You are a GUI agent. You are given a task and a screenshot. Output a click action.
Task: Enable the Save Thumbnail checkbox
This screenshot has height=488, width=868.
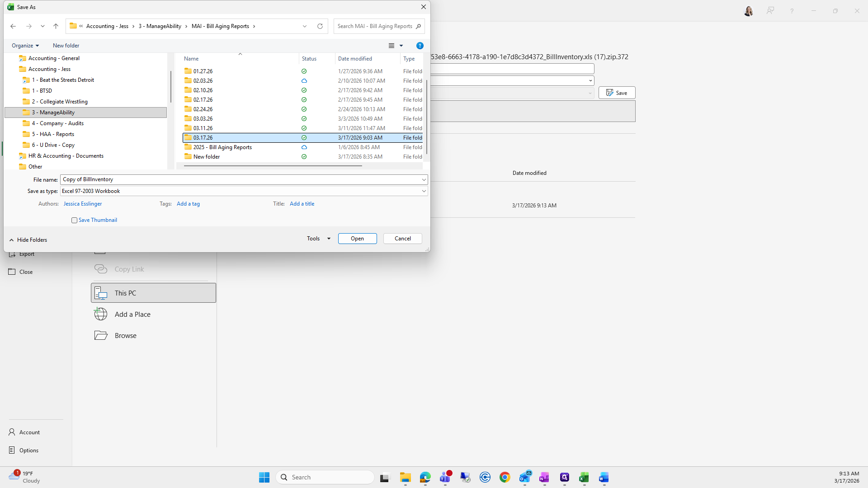(x=74, y=220)
